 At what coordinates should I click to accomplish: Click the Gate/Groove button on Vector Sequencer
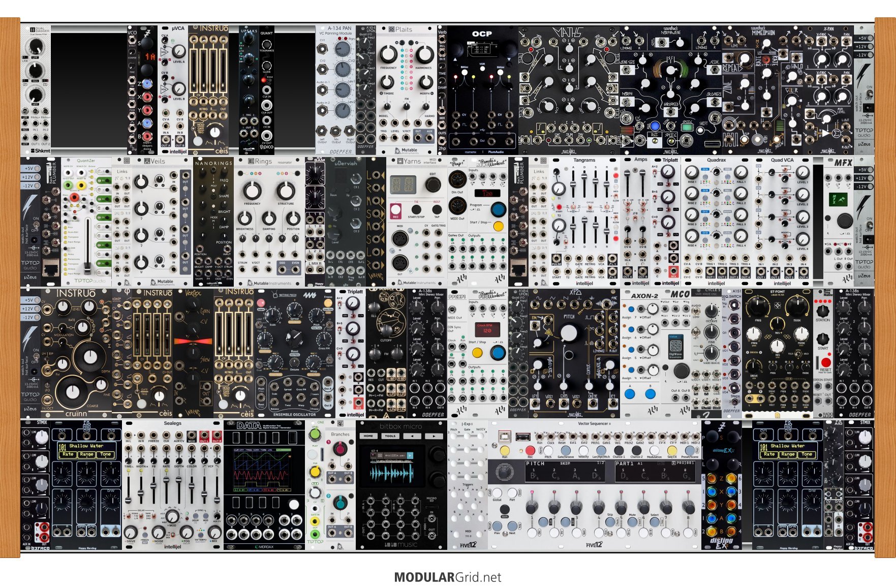(566, 450)
